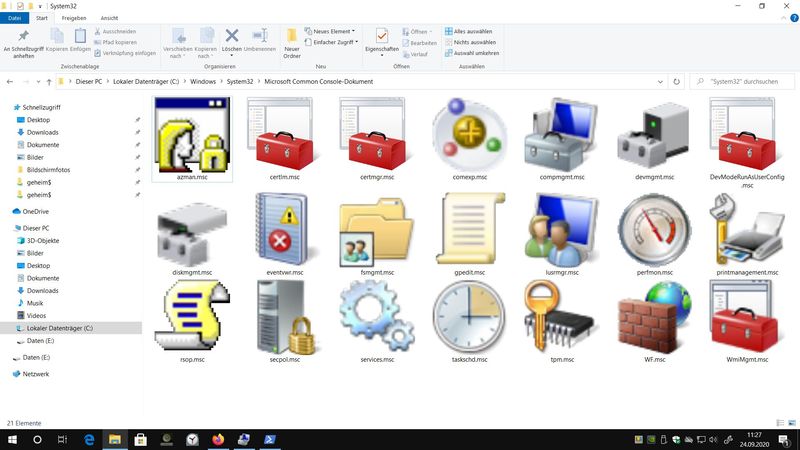Select the azman.msc file icon
This screenshot has height=450, width=800.
192,135
